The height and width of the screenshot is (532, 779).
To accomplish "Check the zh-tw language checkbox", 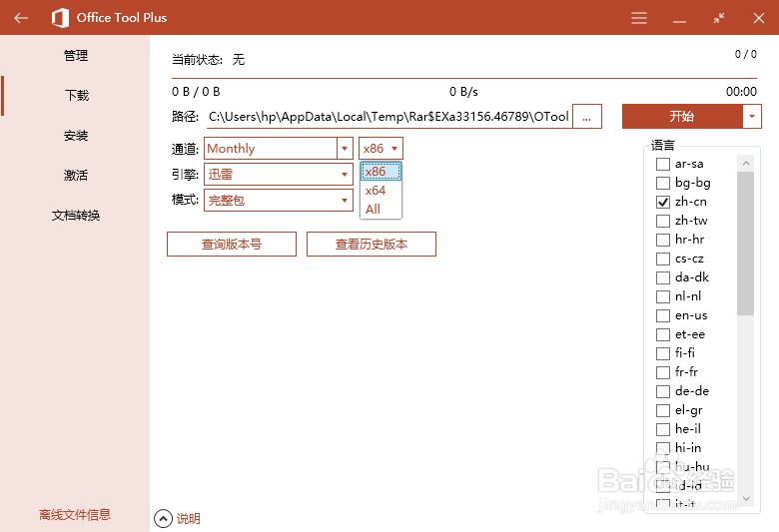I will 663,221.
